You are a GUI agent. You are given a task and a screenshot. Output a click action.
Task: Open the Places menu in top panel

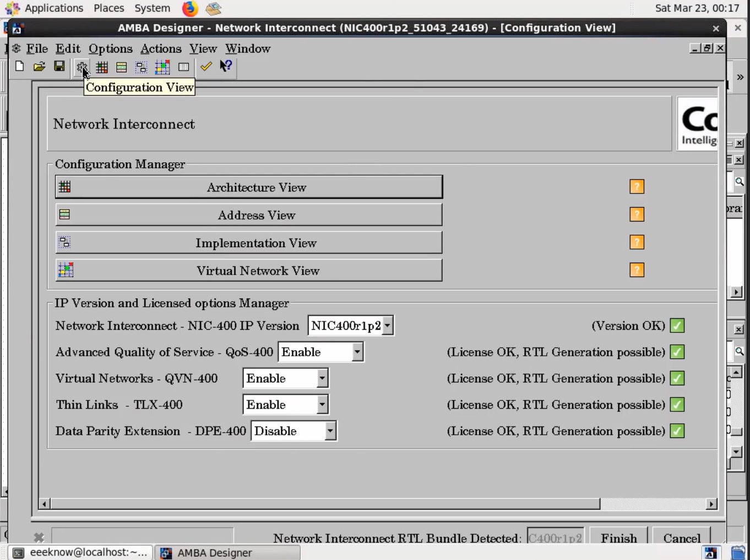click(108, 8)
